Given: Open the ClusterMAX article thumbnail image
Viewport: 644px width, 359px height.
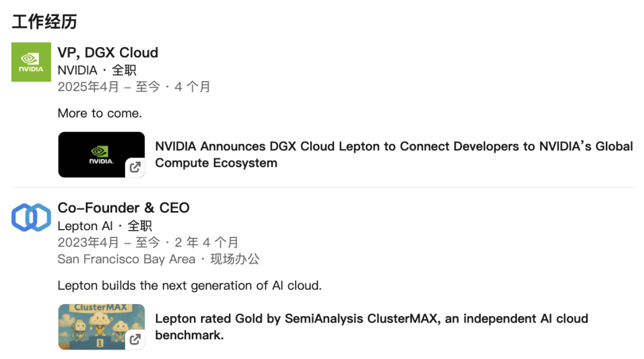Looking at the screenshot, I should click(x=101, y=327).
